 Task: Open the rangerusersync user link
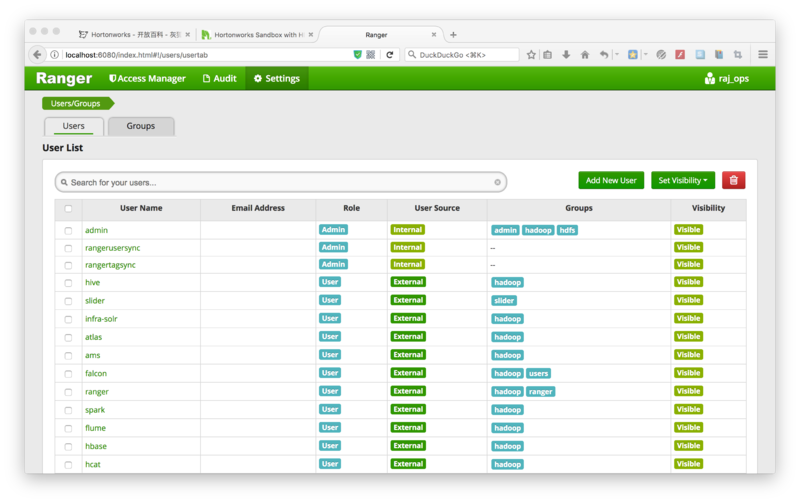coord(112,247)
